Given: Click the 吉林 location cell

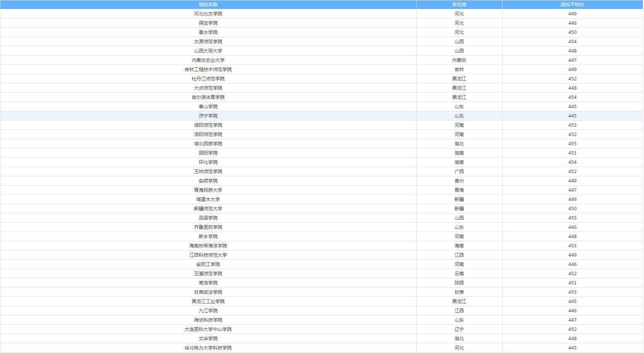Looking at the screenshot, I should pyautogui.click(x=459, y=70).
